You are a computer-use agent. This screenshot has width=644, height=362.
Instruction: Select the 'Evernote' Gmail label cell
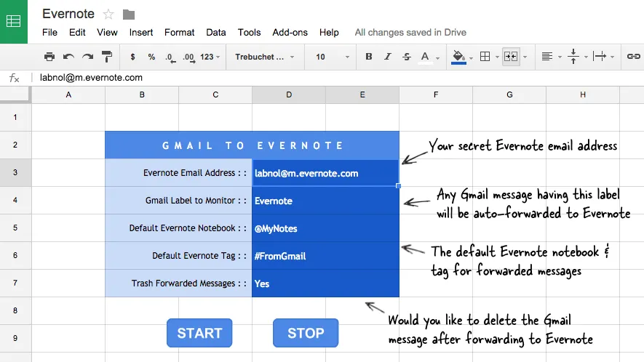point(325,201)
